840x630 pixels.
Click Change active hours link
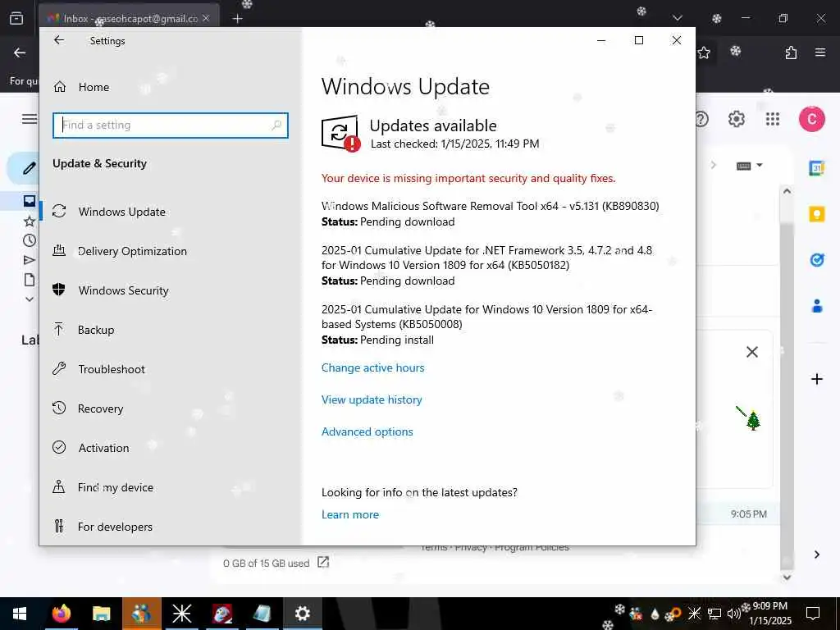(x=373, y=367)
